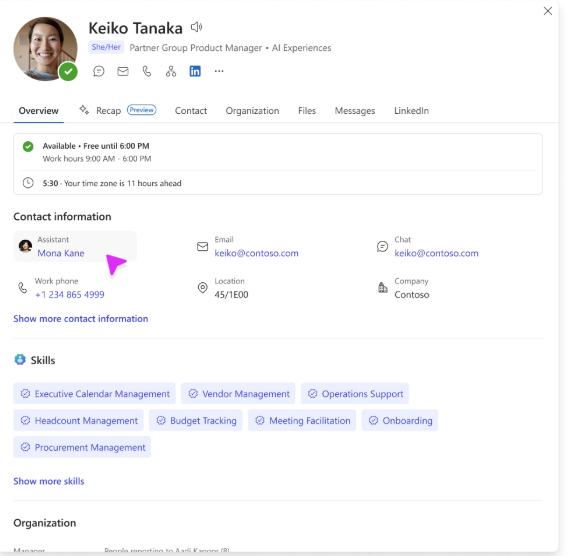Click the Preview badge next to Recap
The height and width of the screenshot is (556, 568).
(x=141, y=110)
